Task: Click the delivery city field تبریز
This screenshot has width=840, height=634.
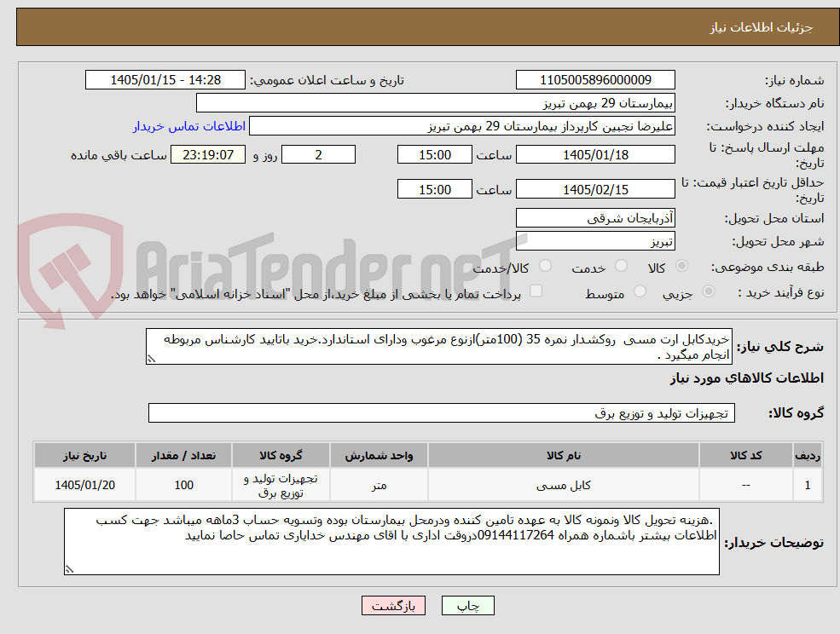Action: coord(595,241)
